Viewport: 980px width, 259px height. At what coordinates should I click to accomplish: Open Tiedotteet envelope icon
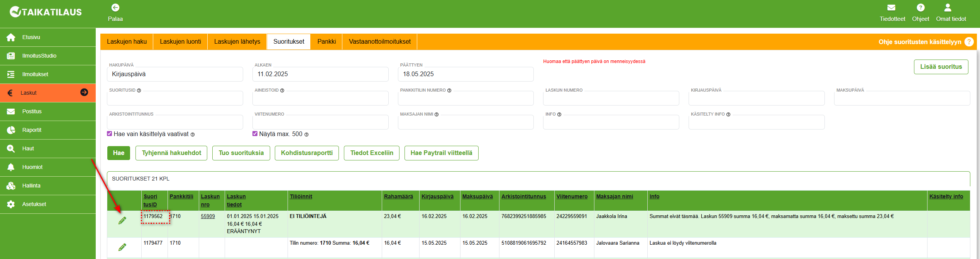pyautogui.click(x=891, y=8)
